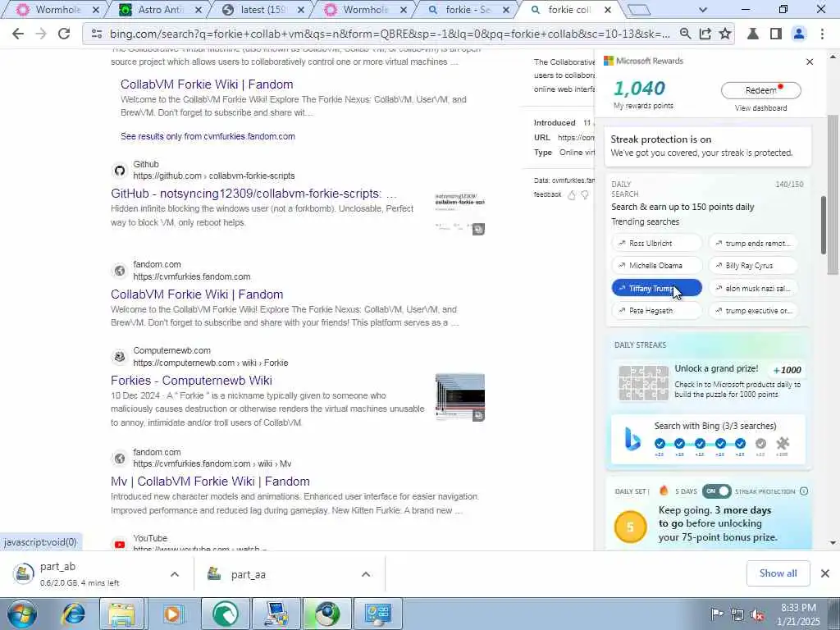Click the Rewards panel scrollbar thumb

(x=823, y=225)
